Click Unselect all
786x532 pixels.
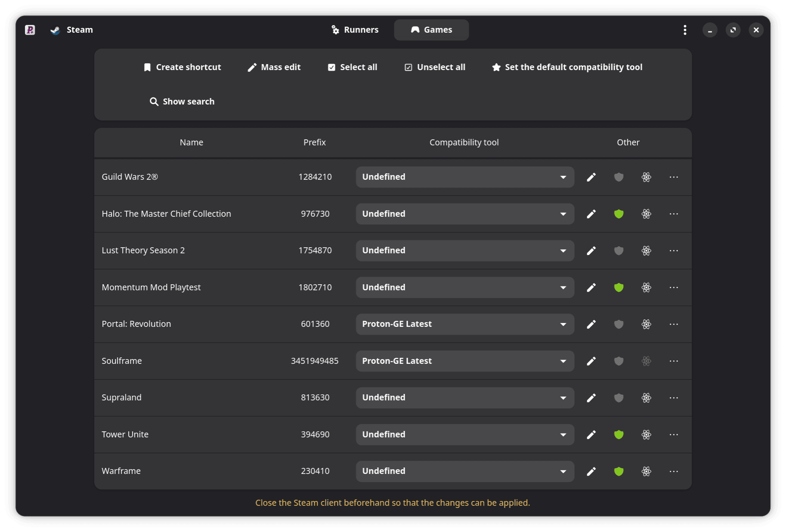pyautogui.click(x=435, y=67)
